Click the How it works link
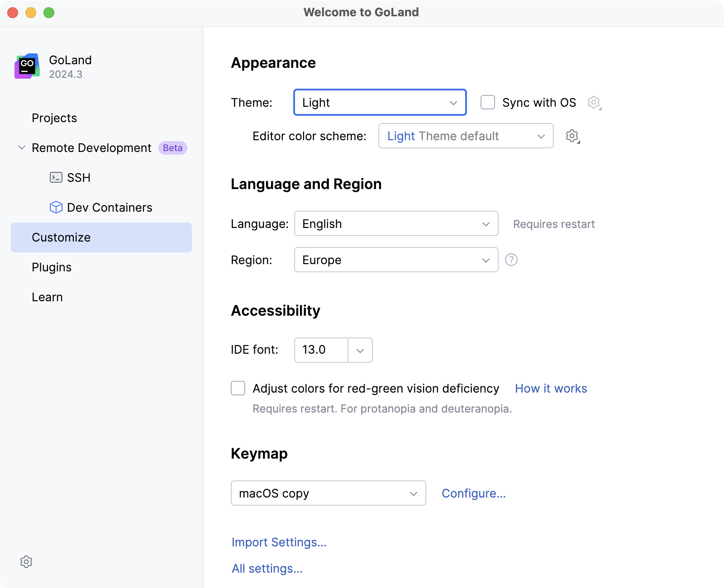Screen dimensions: 724x588 click(550, 388)
